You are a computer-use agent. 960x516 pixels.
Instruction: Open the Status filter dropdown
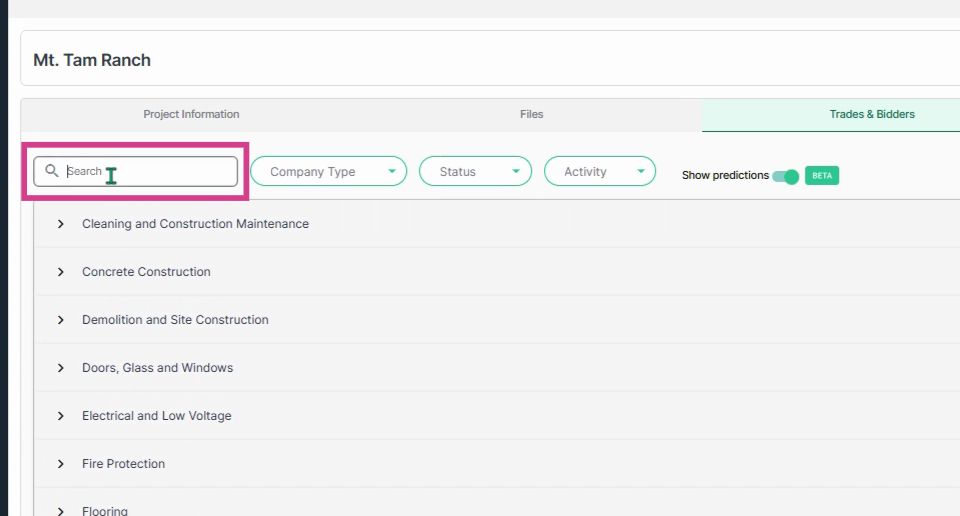point(475,171)
